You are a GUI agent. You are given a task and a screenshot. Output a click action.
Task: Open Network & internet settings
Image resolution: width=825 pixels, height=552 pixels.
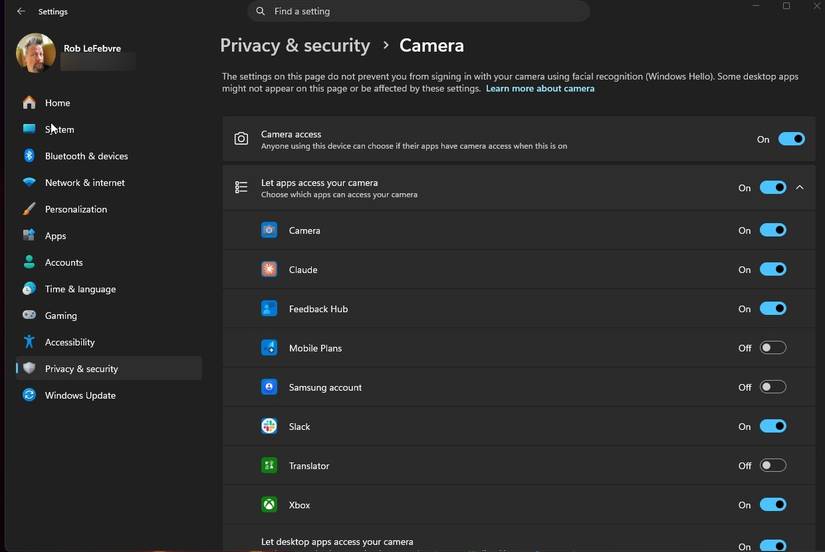pos(109,182)
